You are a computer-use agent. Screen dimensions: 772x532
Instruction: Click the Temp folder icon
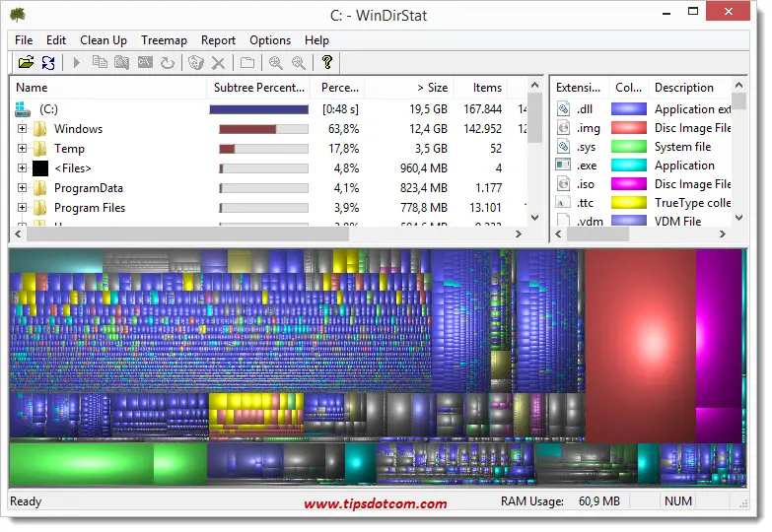[x=39, y=149]
